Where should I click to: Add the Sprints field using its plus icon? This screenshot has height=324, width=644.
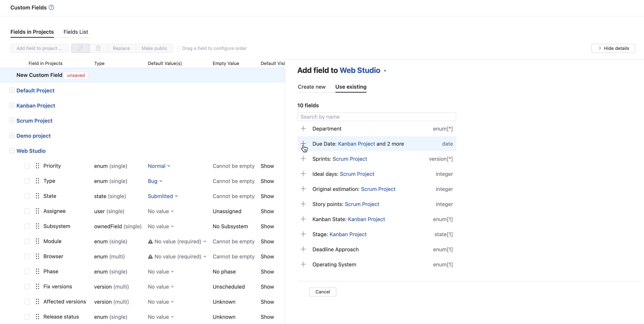[x=303, y=159]
